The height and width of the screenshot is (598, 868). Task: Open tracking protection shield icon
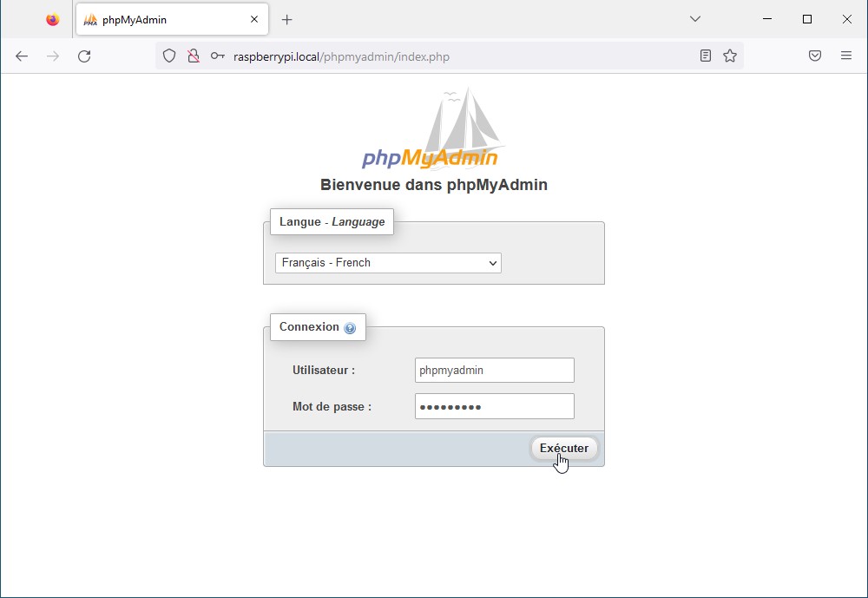[169, 56]
